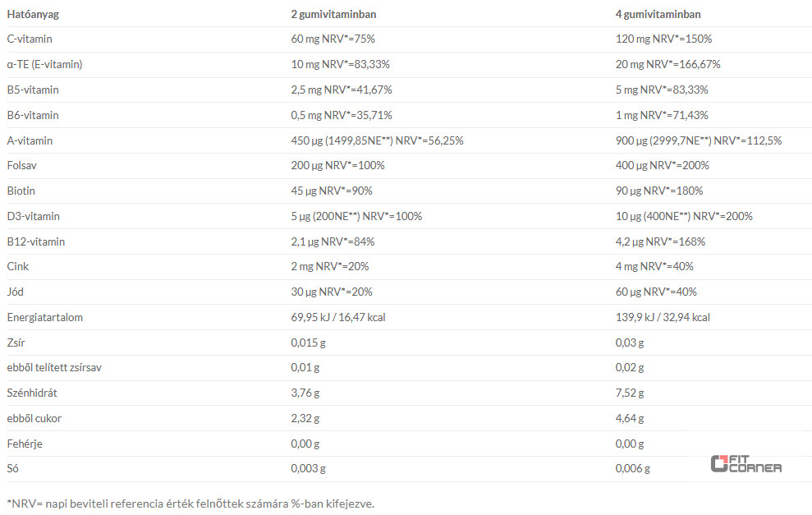Click the Fit Corner logo watermark

tap(745, 464)
